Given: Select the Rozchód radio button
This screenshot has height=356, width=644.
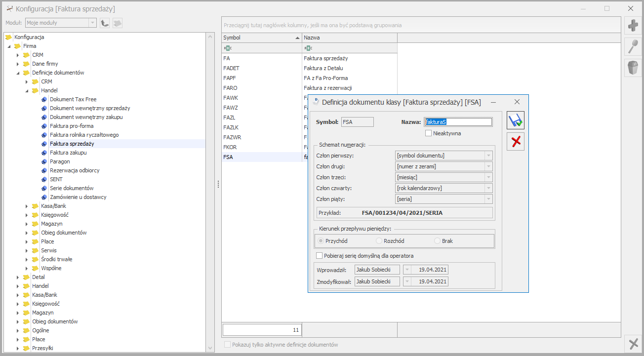Looking at the screenshot, I should coord(379,241).
